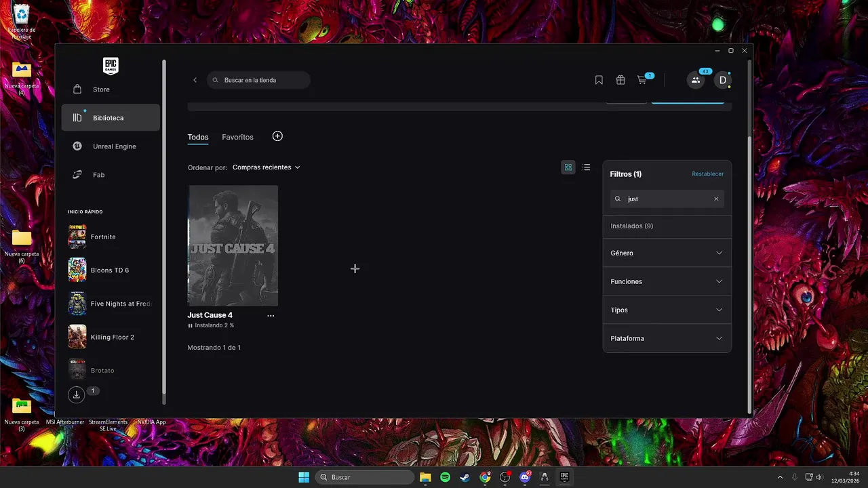The height and width of the screenshot is (488, 868).
Task: Launch Five Nights at Freddy's quick launch
Action: [111, 304]
